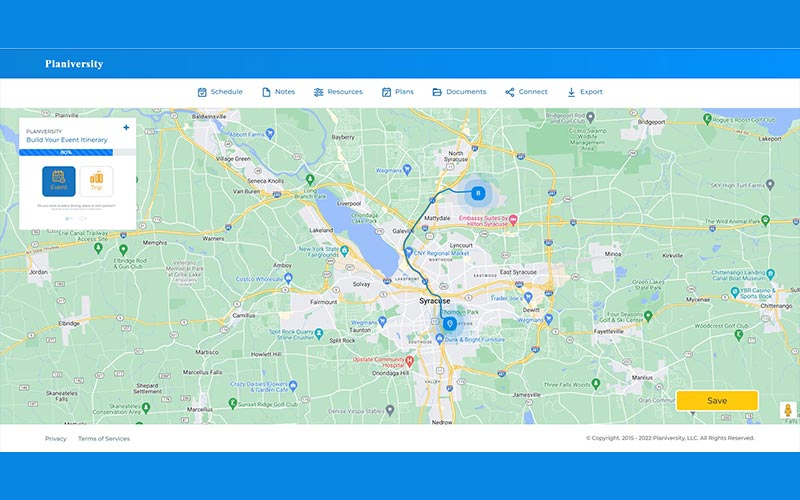
Task: Click the destination marker labeled B
Action: 478,193
